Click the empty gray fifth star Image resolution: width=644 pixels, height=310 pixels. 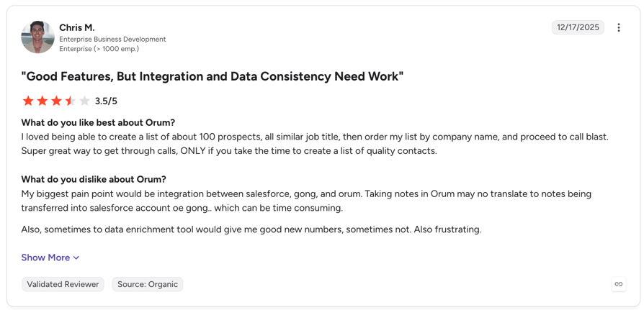84,101
